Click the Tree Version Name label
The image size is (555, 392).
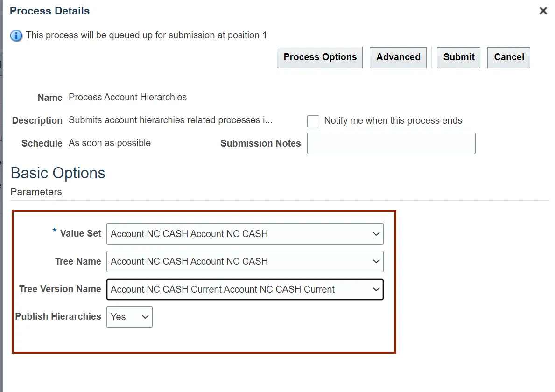click(60, 289)
